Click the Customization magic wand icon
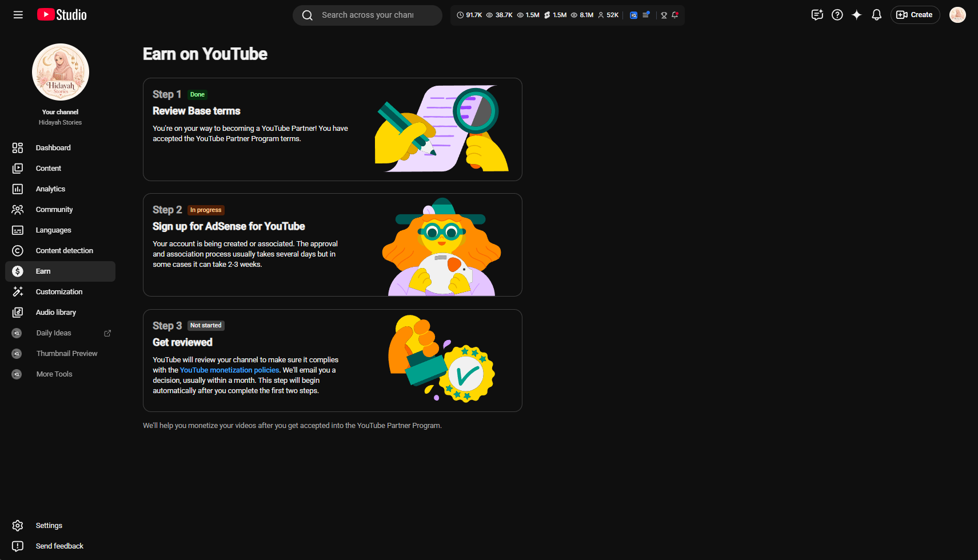The image size is (978, 560). click(x=18, y=292)
